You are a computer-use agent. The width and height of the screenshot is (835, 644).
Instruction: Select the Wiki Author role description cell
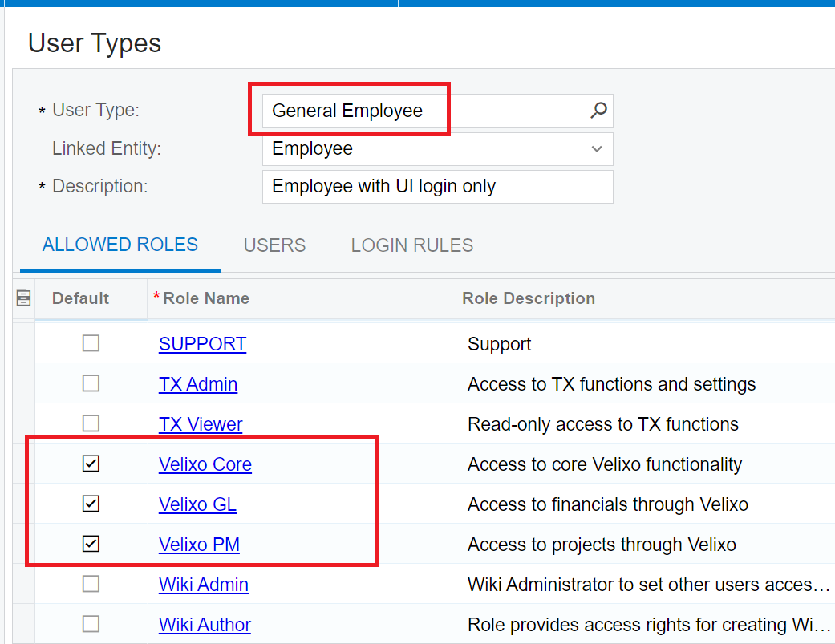tap(646, 624)
